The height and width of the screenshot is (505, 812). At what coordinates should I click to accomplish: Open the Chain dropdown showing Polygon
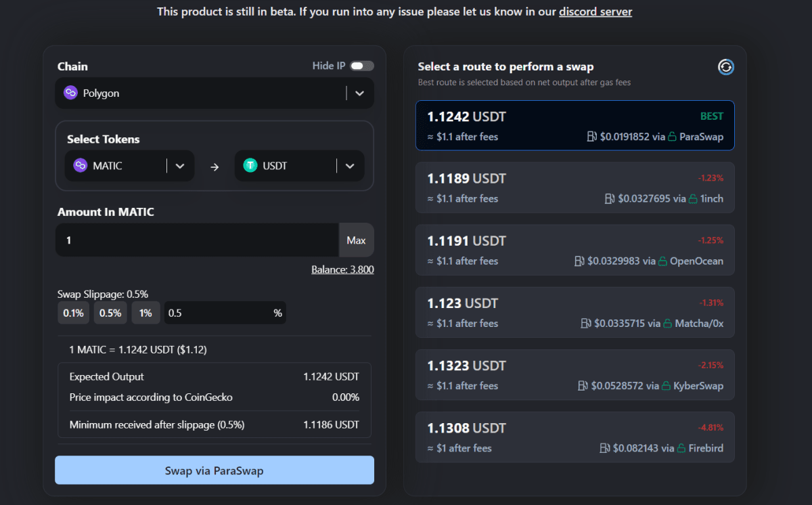point(359,93)
